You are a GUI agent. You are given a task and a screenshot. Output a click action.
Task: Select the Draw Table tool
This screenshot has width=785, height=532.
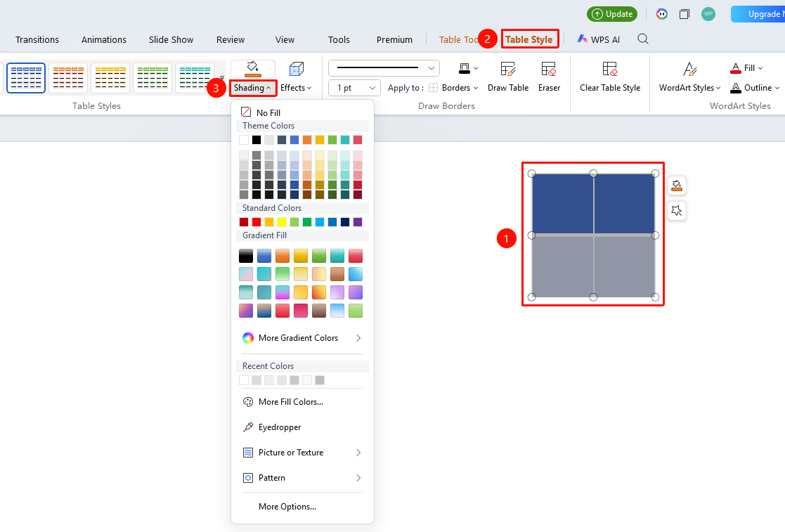coord(507,77)
